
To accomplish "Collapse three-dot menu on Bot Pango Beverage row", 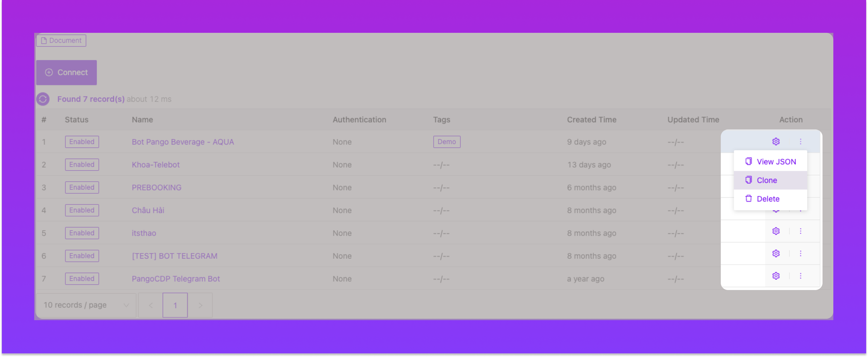I will point(801,142).
